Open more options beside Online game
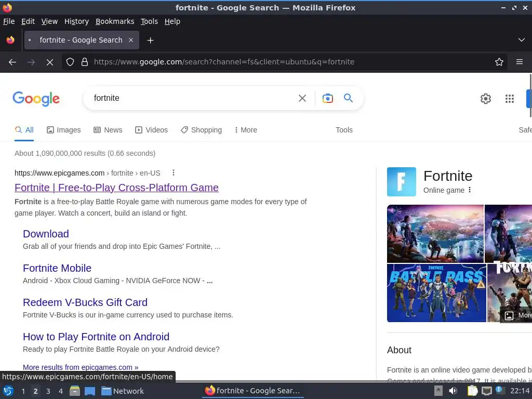The image size is (532, 399). click(x=470, y=190)
